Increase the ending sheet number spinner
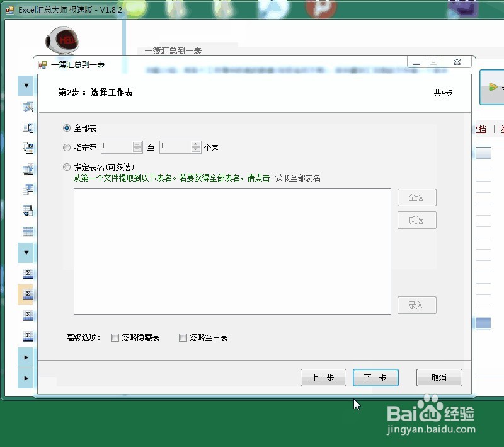Viewport: 504px width, 447px height. [x=196, y=144]
